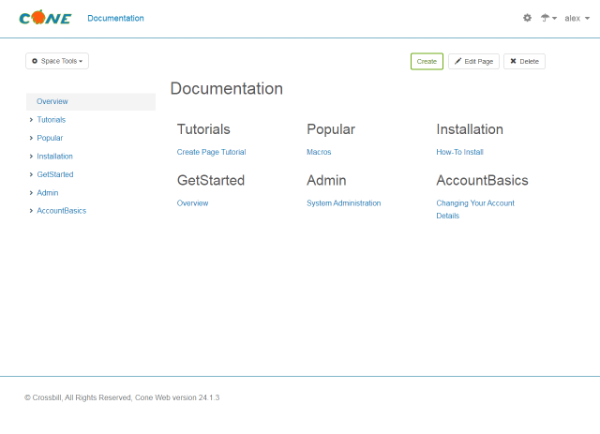
Task: Click the gear icon on Space Tools
Action: click(35, 61)
